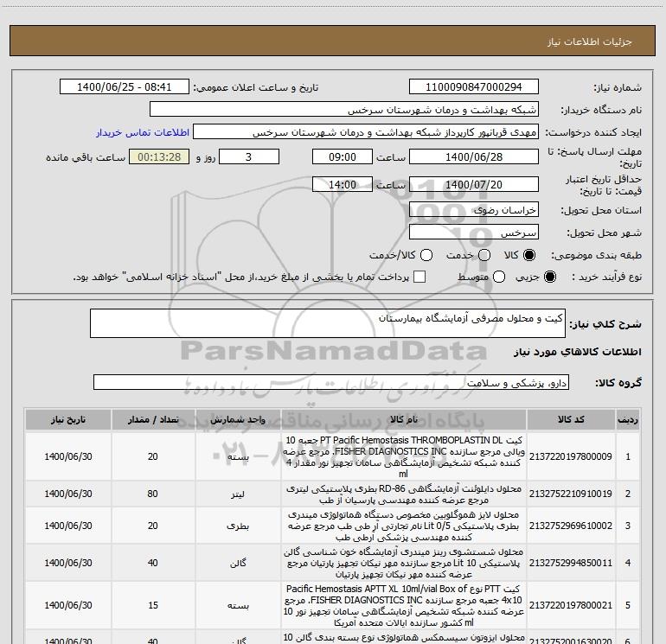The image size is (666, 644).
Task: Click product code 2132752969610002
Action: (571, 526)
